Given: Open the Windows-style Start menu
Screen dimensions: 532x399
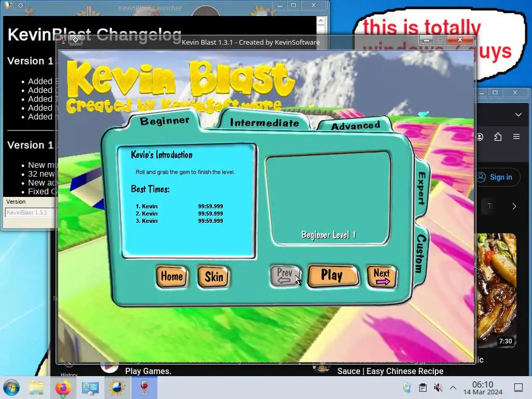Looking at the screenshot, I should point(11,388).
